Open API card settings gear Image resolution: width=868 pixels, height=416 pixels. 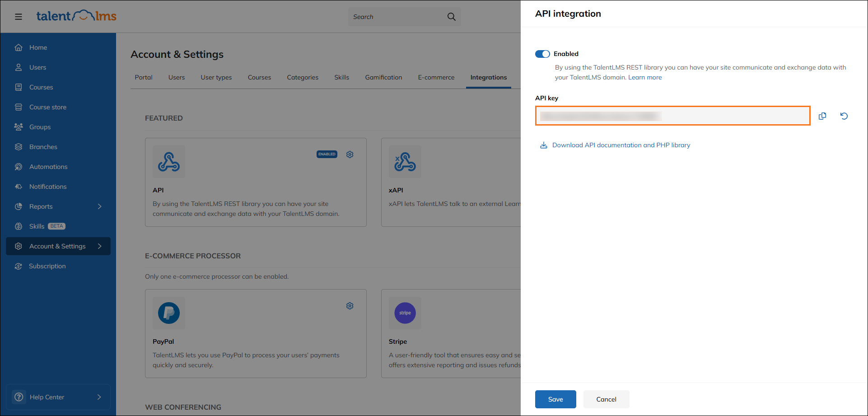pos(350,154)
